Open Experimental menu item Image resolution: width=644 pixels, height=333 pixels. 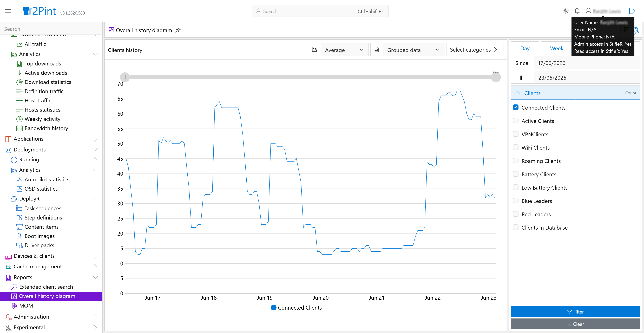29,328
